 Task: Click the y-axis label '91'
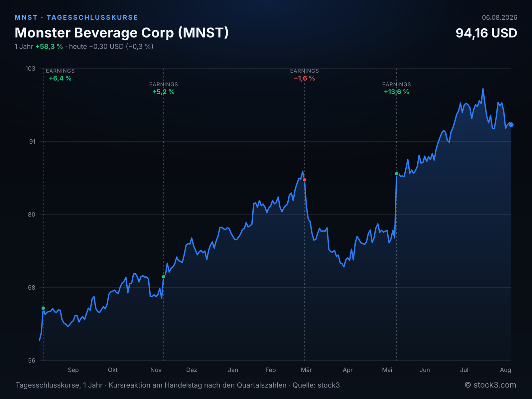tap(32, 142)
